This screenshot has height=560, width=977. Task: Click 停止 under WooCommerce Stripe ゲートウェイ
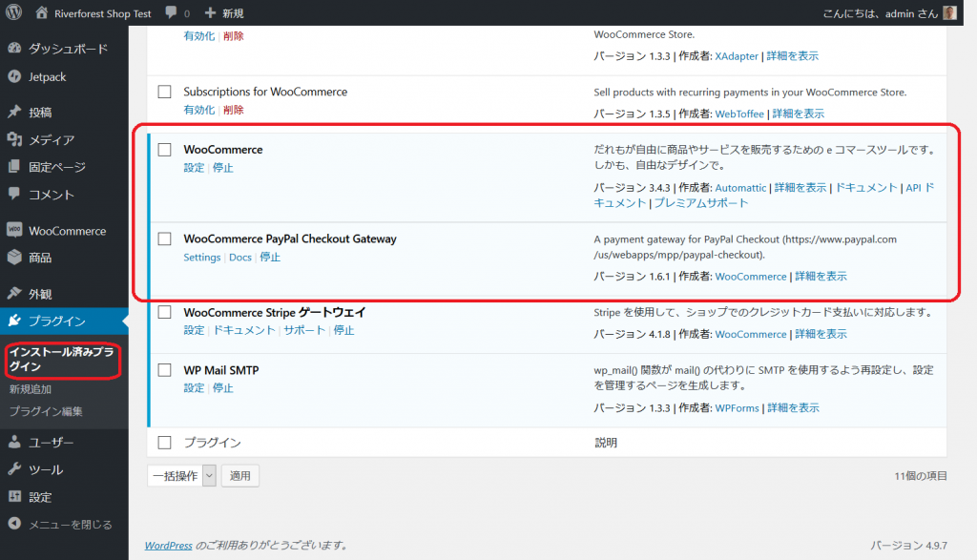pyautogui.click(x=343, y=330)
